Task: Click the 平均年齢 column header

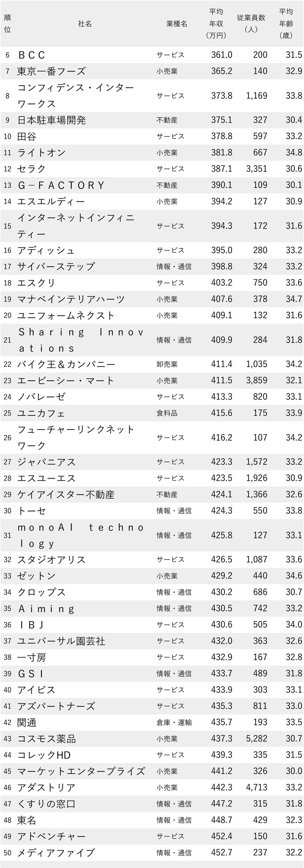Action: pos(286,24)
